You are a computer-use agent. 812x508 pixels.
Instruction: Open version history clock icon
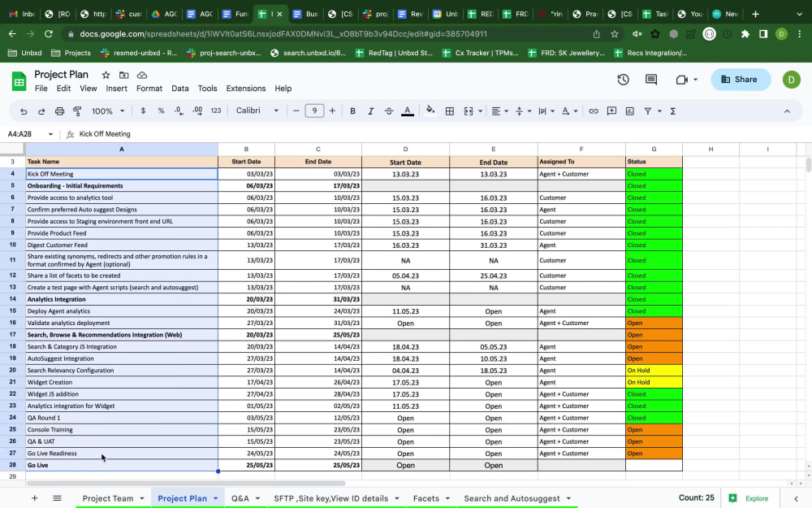(x=623, y=80)
